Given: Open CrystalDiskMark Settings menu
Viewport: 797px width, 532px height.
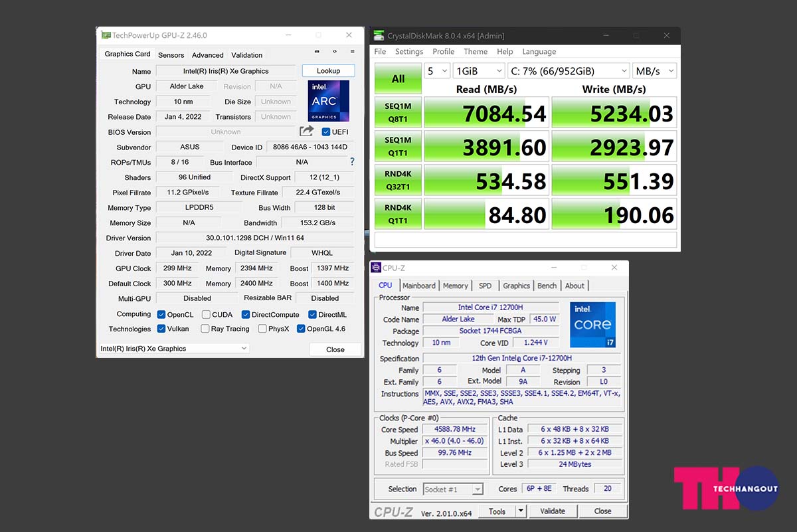Looking at the screenshot, I should (409, 52).
